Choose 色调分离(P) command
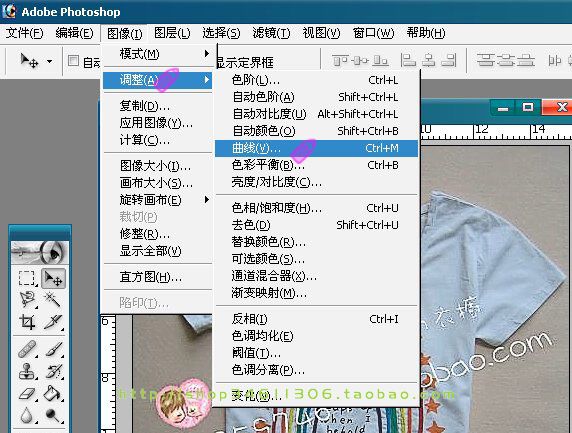572x433 pixels. click(316, 370)
